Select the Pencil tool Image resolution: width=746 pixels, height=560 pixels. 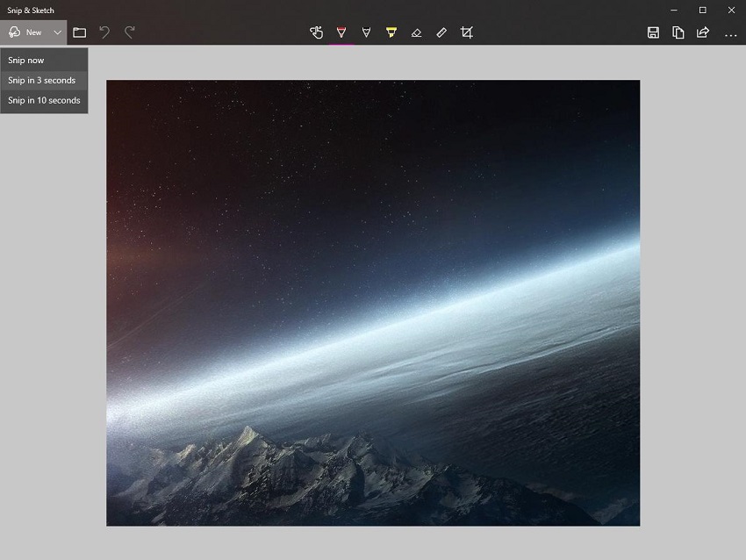(x=366, y=32)
